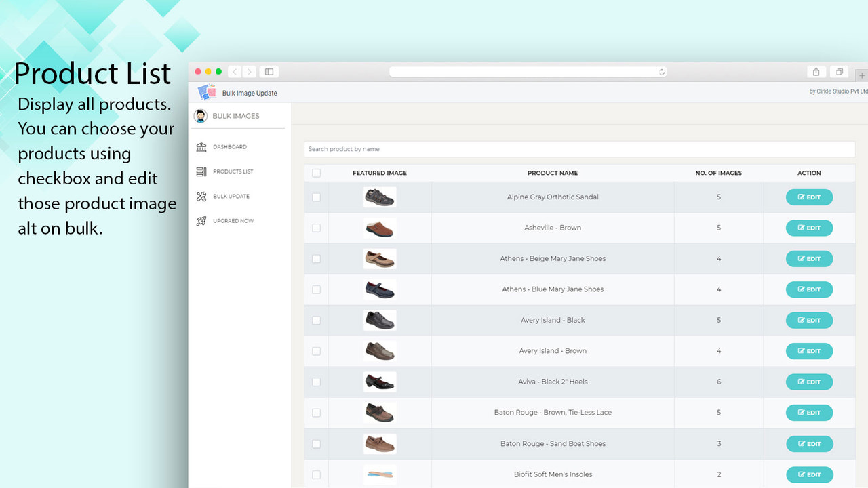
Task: Click the Upgrade Now rocket icon
Action: [201, 221]
